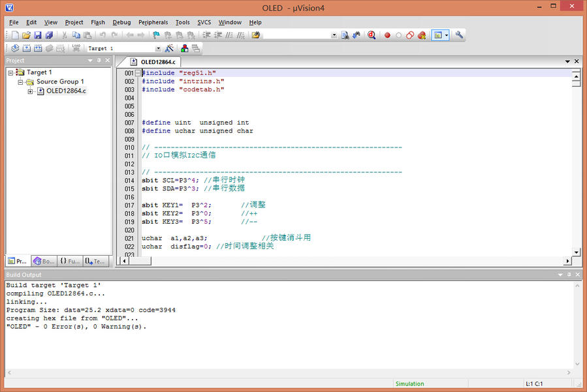Open the Configuration wrench icon
587x392 pixels.
coord(459,35)
